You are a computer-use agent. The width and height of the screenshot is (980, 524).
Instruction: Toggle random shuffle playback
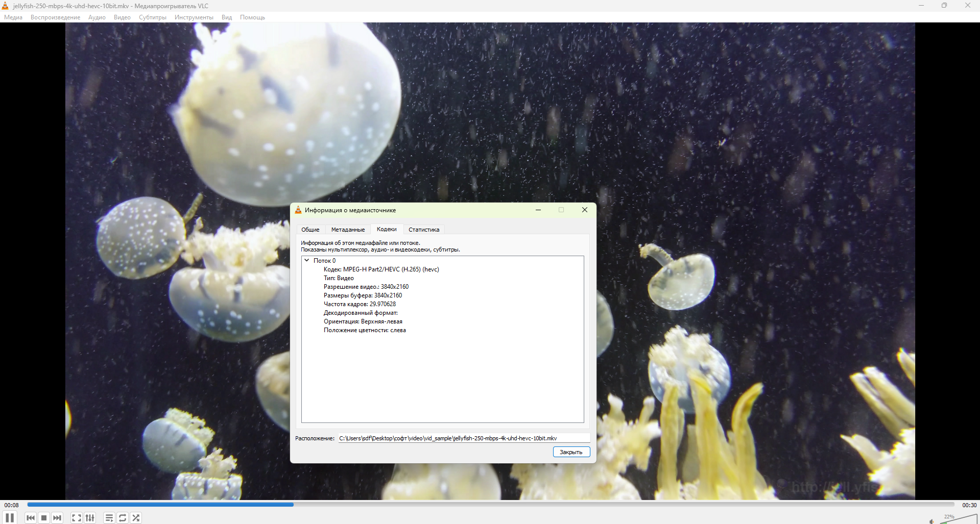point(136,518)
